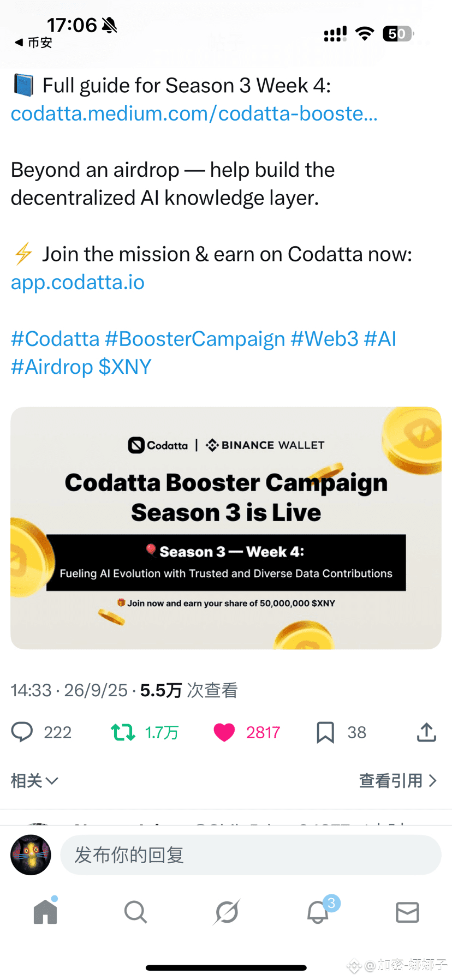Image resolution: width=452 pixels, height=980 pixels.
Task: Return to 币安 app via back arrow
Action: coord(33,43)
